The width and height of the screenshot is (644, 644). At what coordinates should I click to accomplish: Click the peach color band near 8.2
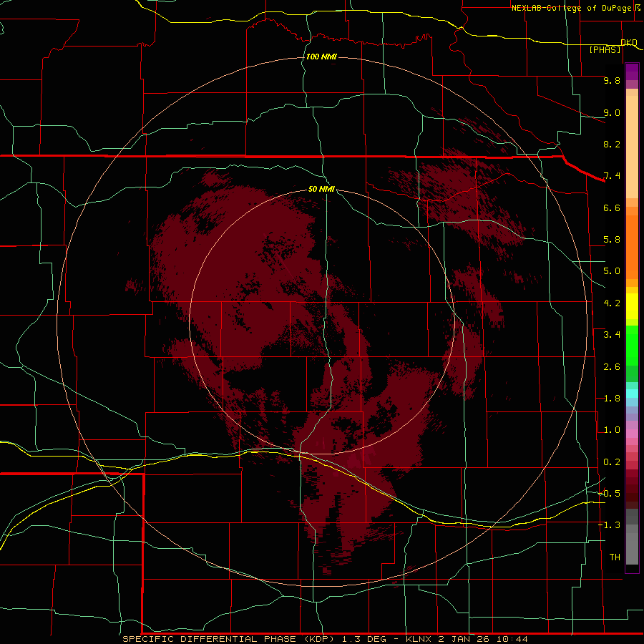click(x=632, y=147)
